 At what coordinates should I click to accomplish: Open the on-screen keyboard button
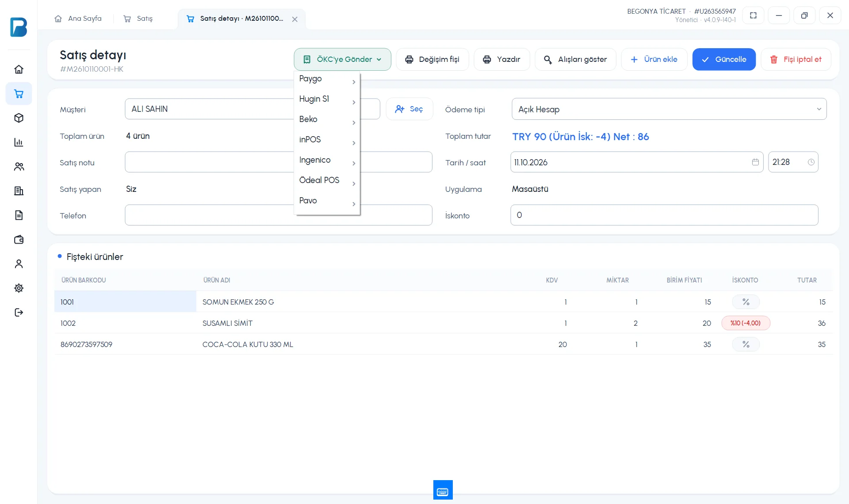[x=443, y=490]
